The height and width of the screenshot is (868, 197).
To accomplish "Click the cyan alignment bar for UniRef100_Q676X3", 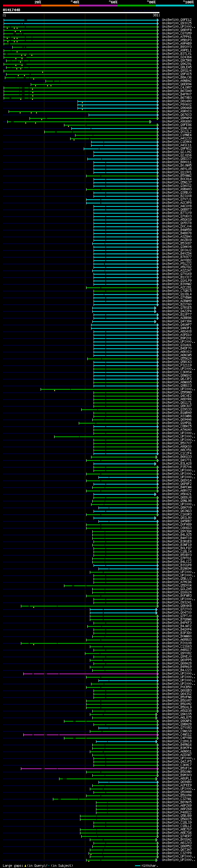I will 124,115.
